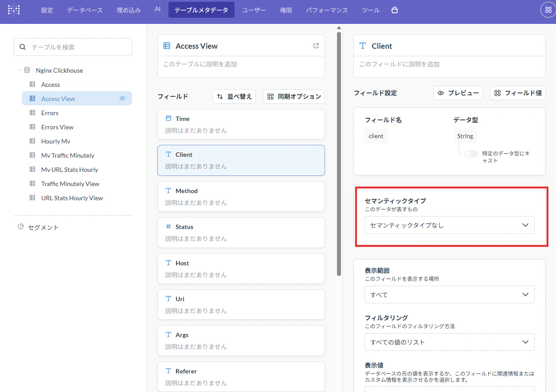Screen dimensions: 556x392
Task: Select the Hourly Mv table
Action: click(x=77, y=141)
